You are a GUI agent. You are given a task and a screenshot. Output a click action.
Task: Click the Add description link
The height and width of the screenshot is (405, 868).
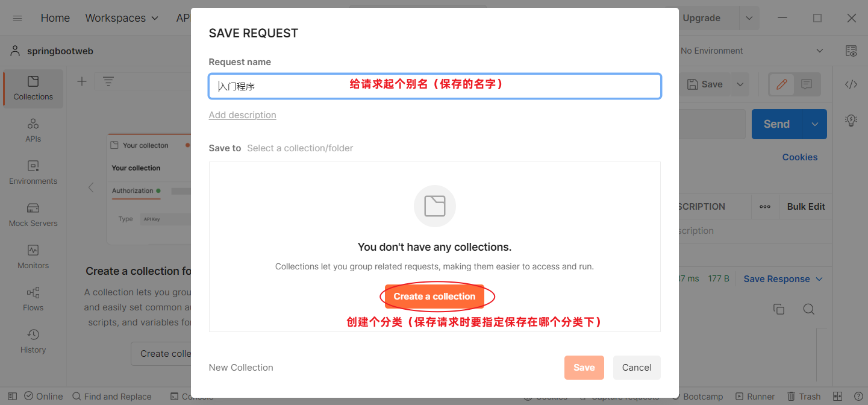tap(242, 115)
